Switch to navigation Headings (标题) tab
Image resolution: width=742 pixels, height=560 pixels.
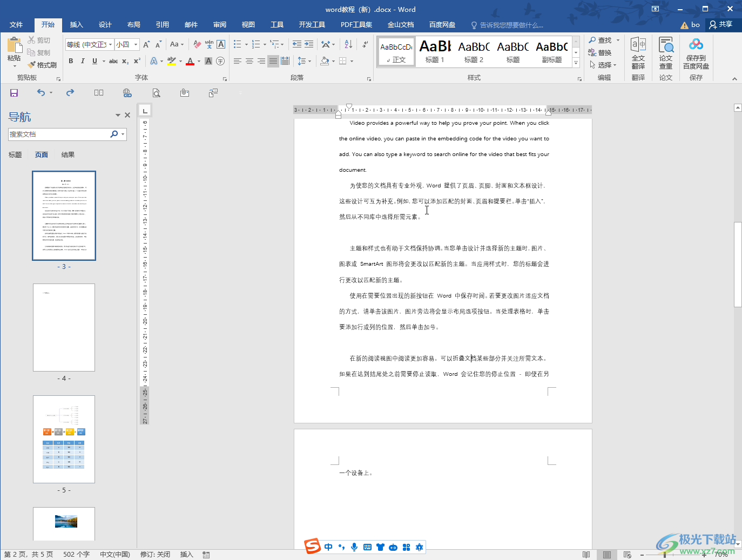(15, 155)
